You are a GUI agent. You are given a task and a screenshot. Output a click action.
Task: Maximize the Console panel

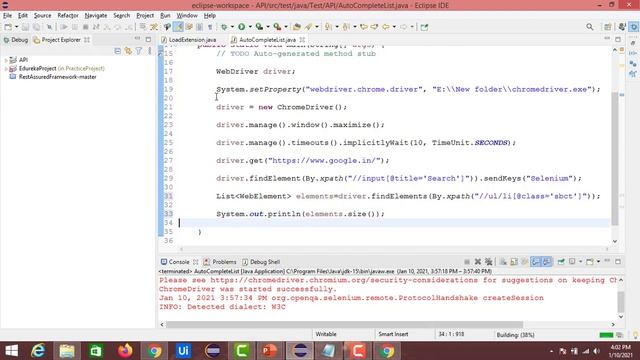(x=618, y=261)
